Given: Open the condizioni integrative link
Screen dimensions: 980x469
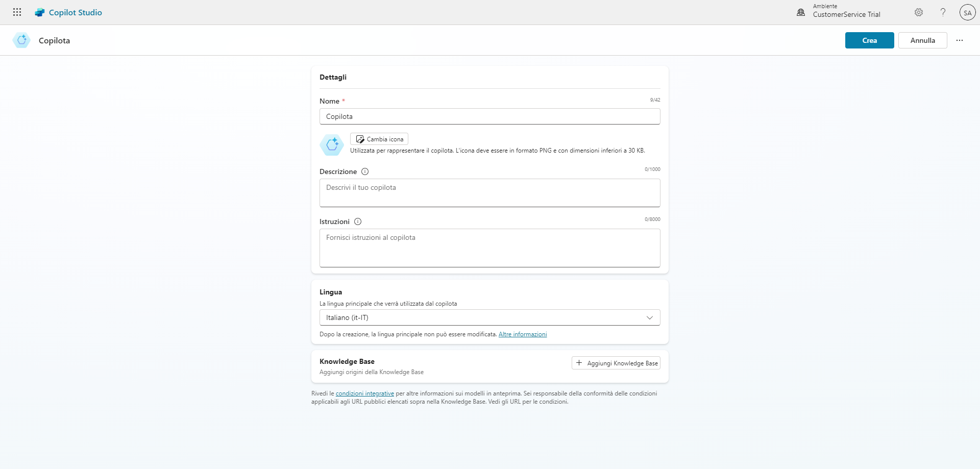Looking at the screenshot, I should 365,393.
